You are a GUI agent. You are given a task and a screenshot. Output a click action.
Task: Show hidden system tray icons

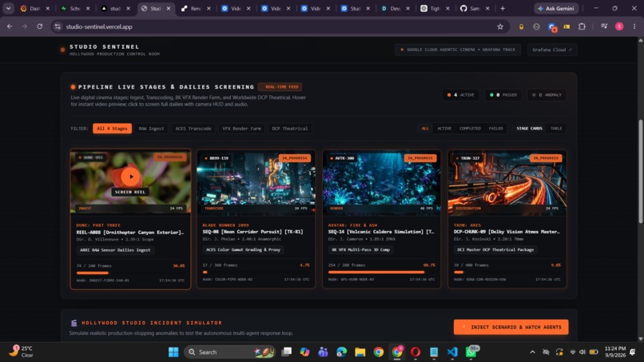point(532,352)
